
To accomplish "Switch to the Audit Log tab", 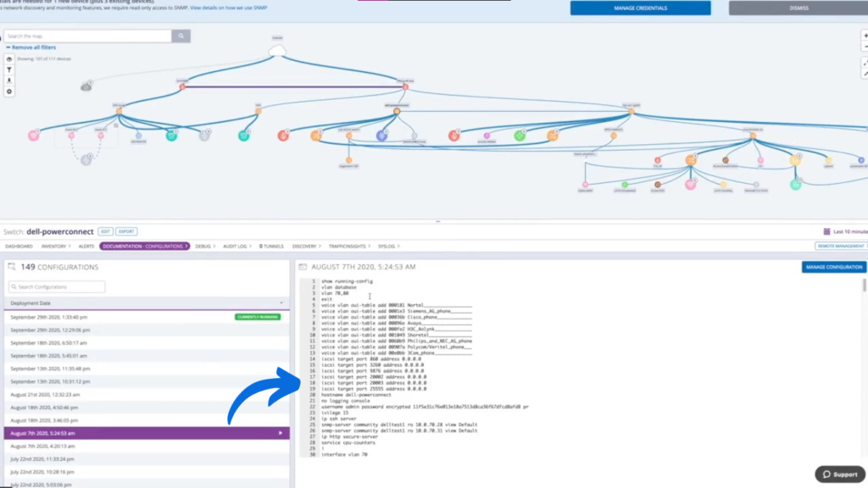I will 237,247.
